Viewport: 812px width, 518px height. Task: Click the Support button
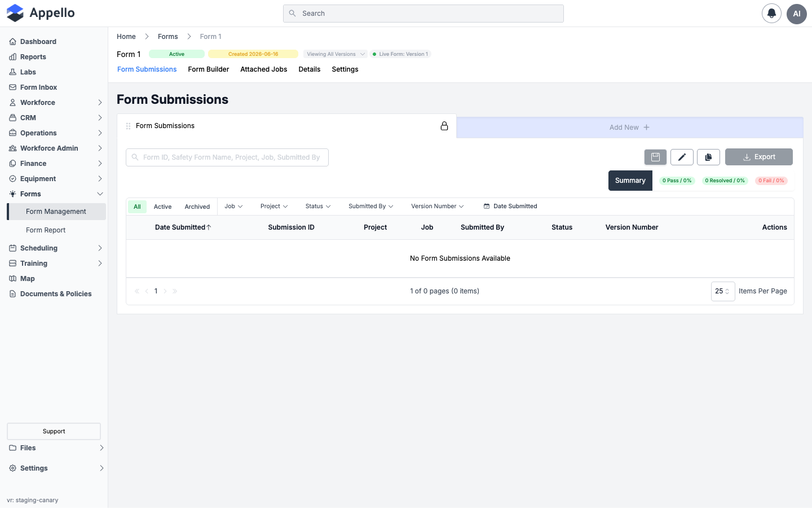[54, 431]
